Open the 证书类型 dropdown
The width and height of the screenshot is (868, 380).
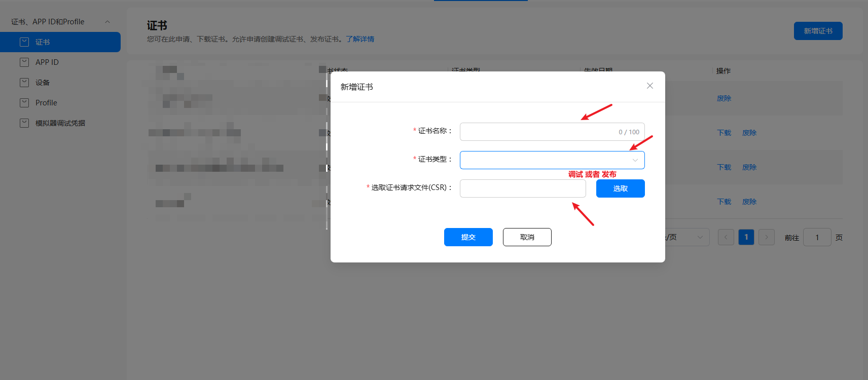(552, 160)
